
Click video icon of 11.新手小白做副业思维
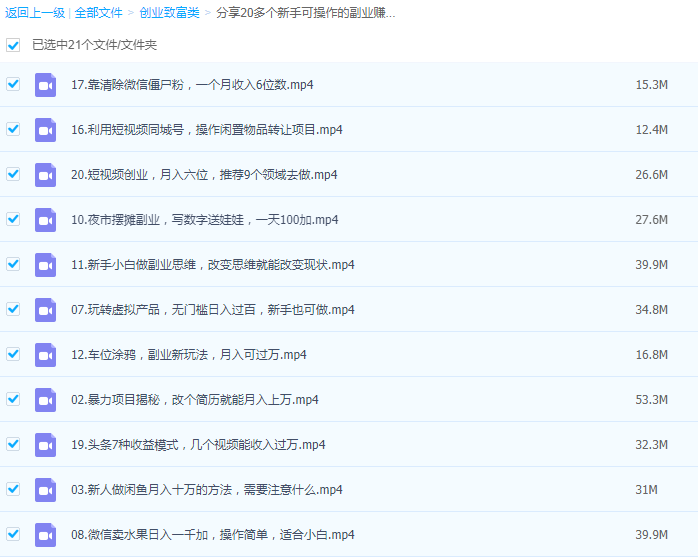[x=45, y=265]
